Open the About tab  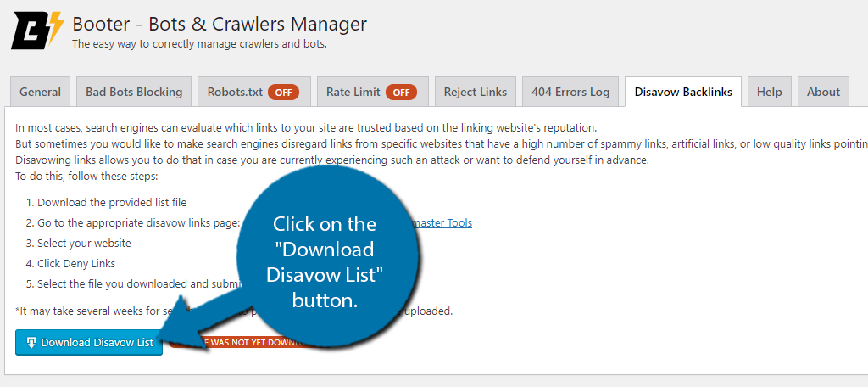click(823, 92)
